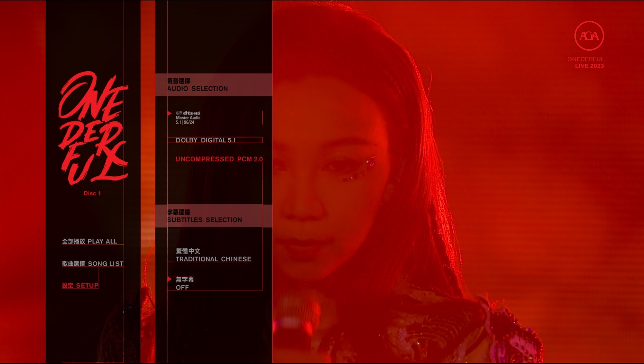Click the AUDIO SELECTION header bar
This screenshot has width=644, height=364.
click(214, 85)
